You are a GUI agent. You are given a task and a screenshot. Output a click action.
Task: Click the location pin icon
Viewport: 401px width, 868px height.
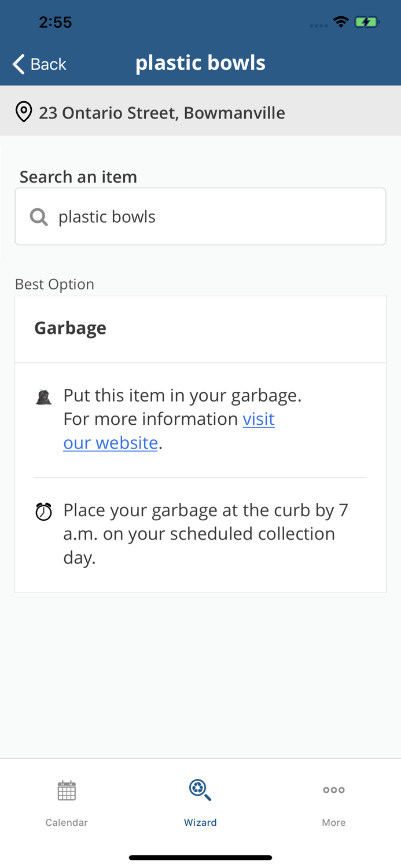pos(23,111)
